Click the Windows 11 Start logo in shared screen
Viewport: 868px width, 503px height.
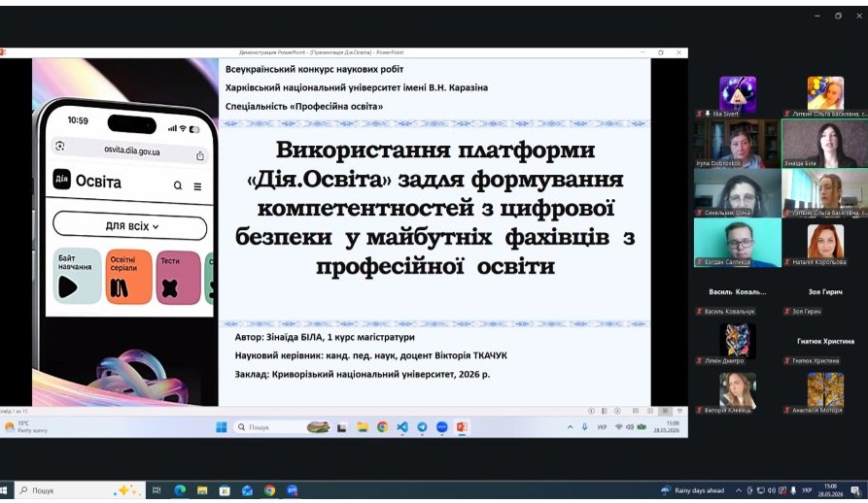pos(222,426)
